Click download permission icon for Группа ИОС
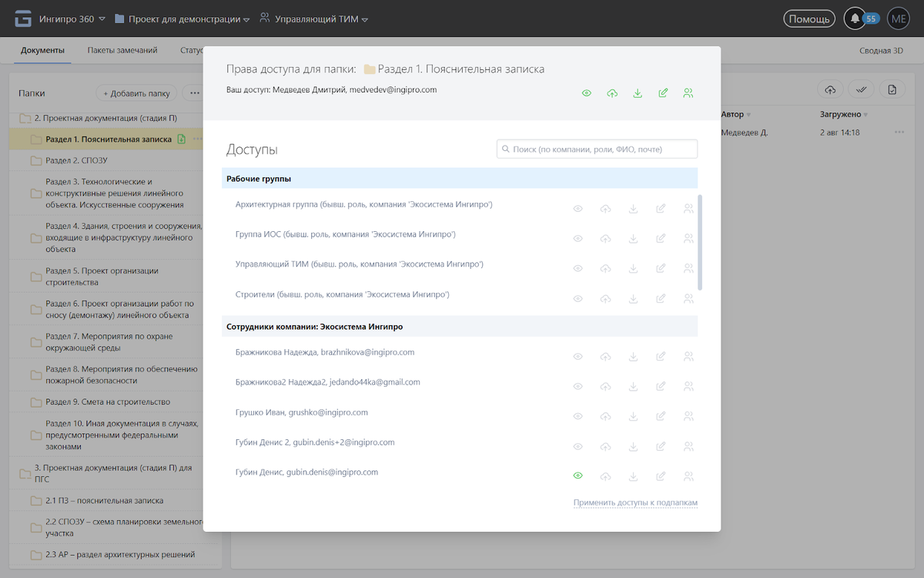This screenshot has width=924, height=578. [x=633, y=239]
